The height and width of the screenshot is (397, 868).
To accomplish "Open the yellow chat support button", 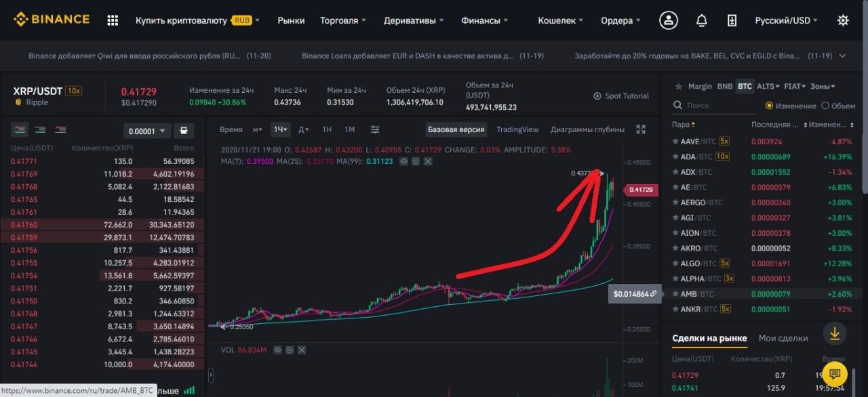I will (x=835, y=373).
